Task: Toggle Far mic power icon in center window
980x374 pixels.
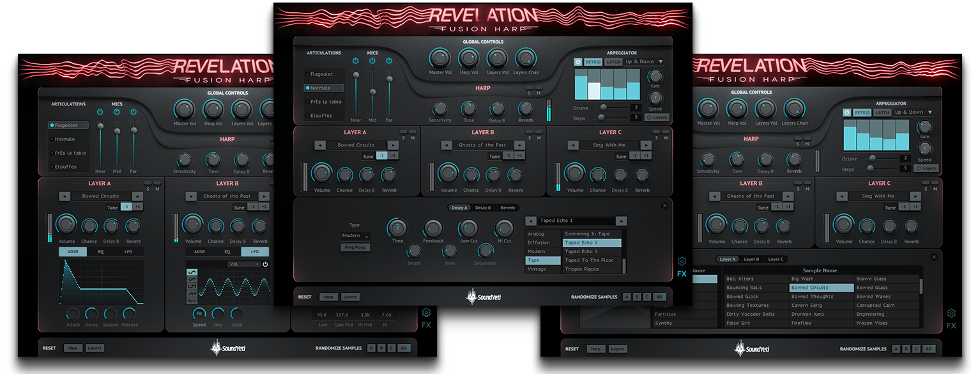Action: coord(389,61)
